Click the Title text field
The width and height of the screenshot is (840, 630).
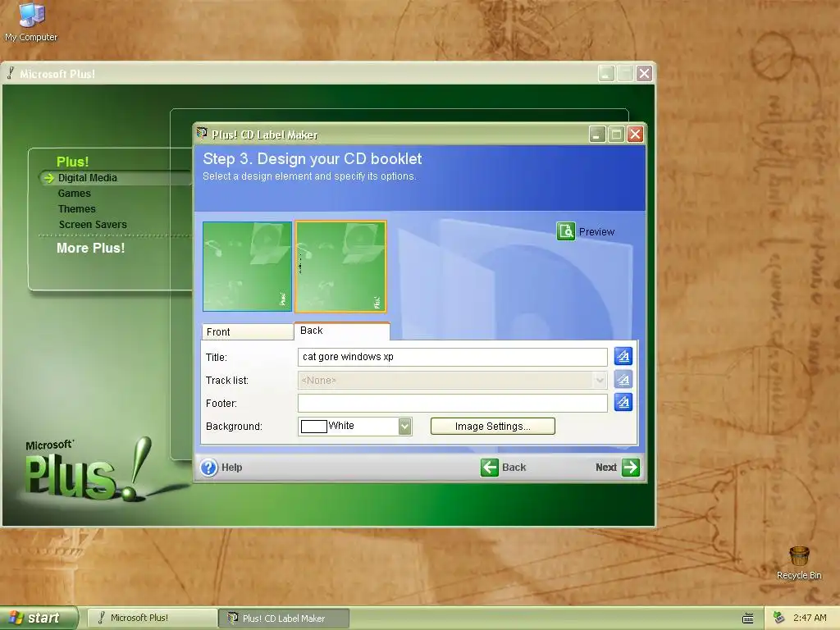coord(453,357)
